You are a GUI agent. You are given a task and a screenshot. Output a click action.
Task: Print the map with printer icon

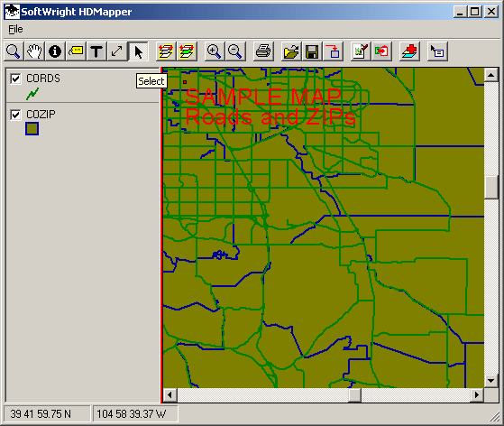coord(263,51)
